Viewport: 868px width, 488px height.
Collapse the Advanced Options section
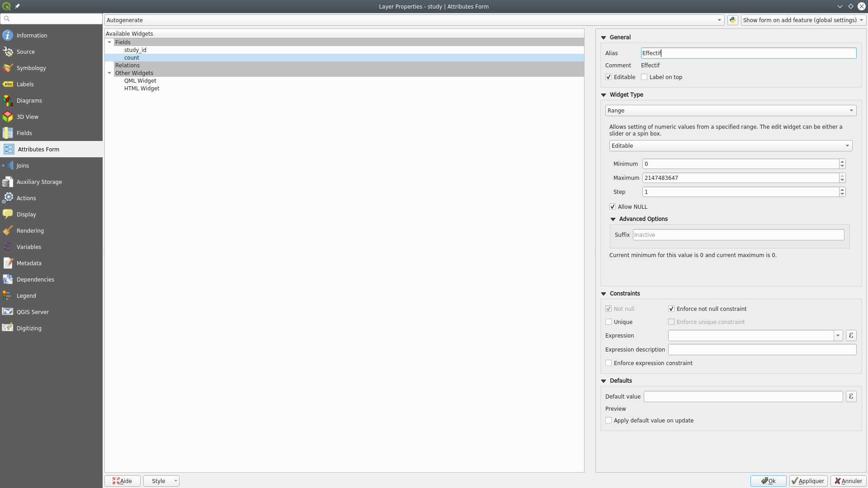pos(613,219)
